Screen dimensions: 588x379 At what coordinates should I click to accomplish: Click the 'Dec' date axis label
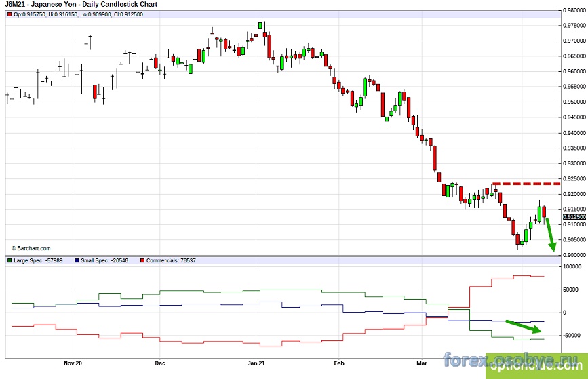pyautogui.click(x=160, y=363)
